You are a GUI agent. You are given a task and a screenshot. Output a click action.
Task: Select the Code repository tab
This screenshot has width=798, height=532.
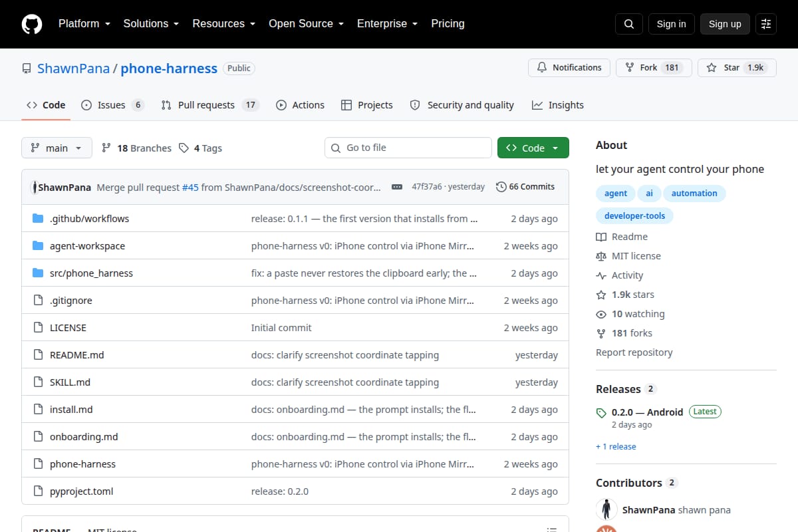[x=46, y=105]
